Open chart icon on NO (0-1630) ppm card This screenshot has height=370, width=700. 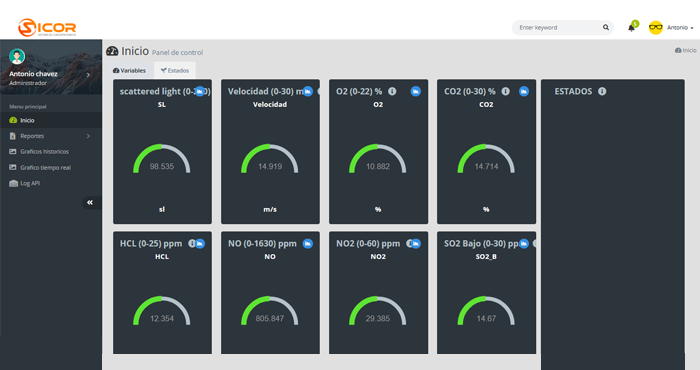[308, 244]
